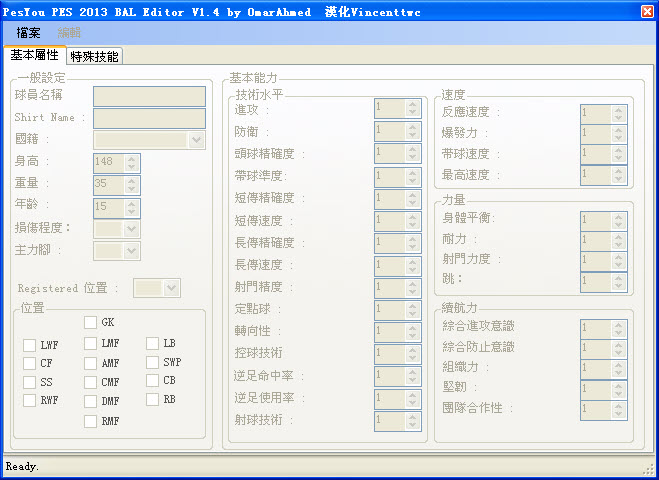Click the 定點球 value stepper
The image size is (659, 480).
coord(398,310)
